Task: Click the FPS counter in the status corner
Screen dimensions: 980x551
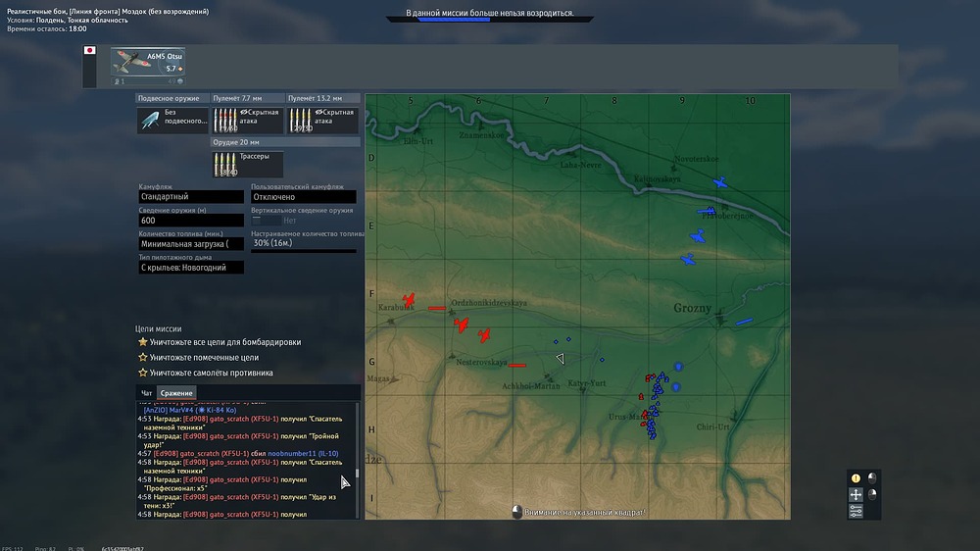Action: pyautogui.click(x=13, y=548)
